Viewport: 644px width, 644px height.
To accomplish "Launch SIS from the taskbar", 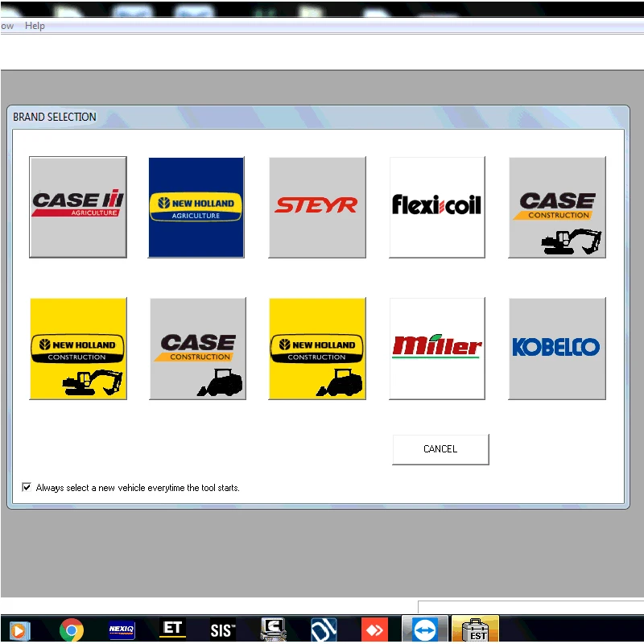I will 223,630.
